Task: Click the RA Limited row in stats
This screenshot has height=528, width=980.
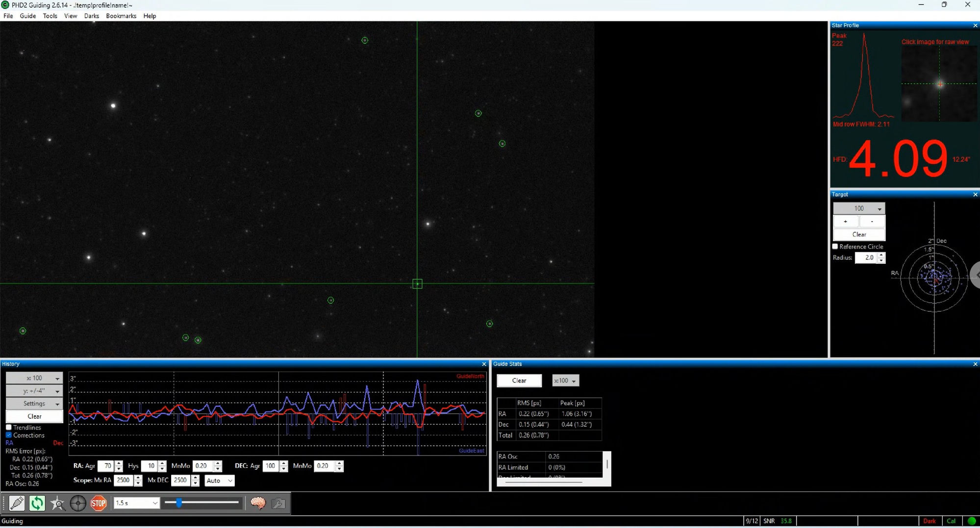Action: (550, 467)
